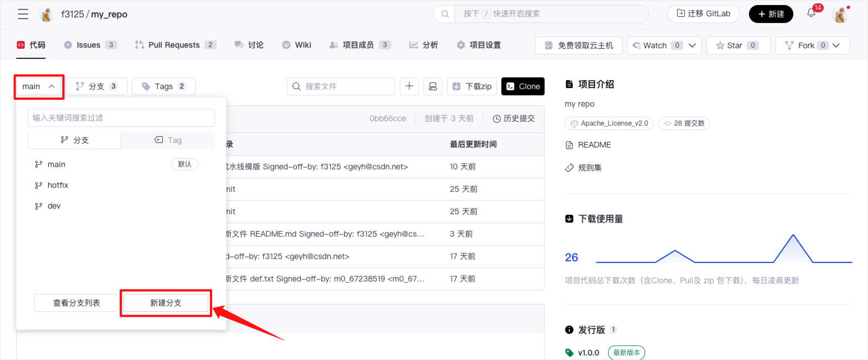This screenshot has height=360, width=868.
Task: Open the history commits clock icon
Action: pos(497,118)
